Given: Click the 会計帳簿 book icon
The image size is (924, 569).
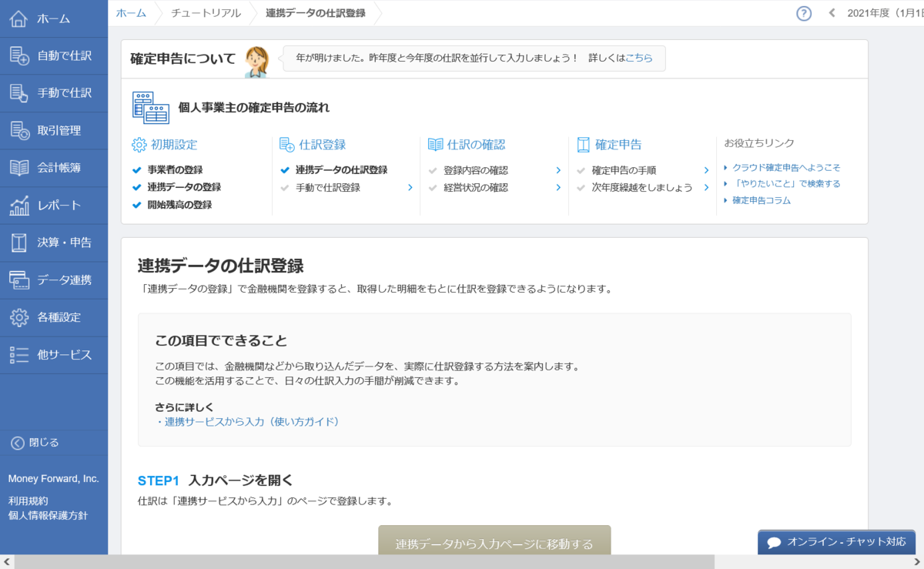Looking at the screenshot, I should pyautogui.click(x=19, y=168).
